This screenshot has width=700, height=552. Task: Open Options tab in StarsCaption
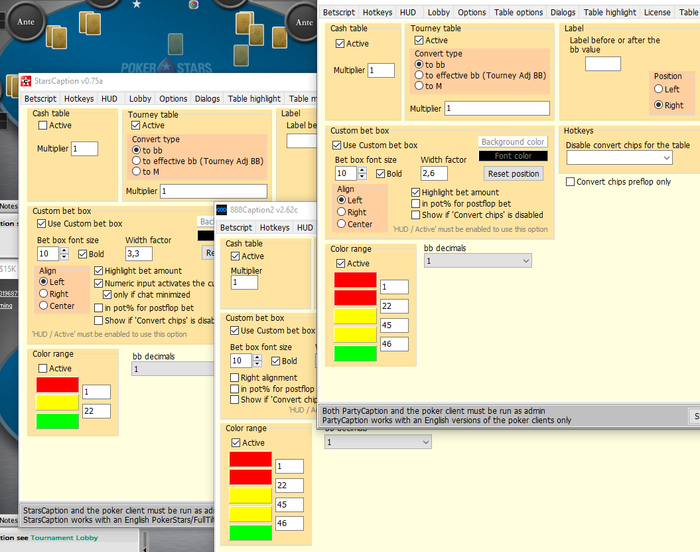click(173, 99)
